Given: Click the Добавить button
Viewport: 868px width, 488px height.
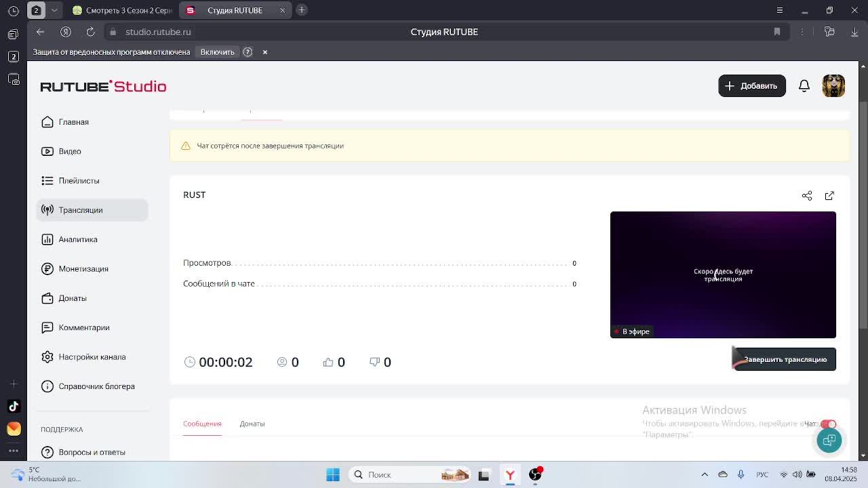Looking at the screenshot, I should 752,86.
